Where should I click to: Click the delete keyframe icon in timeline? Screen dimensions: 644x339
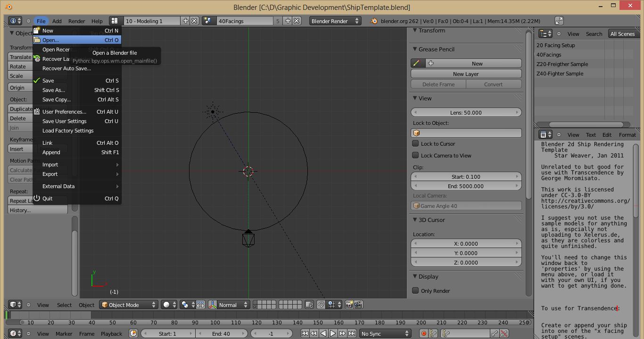[x=504, y=333]
